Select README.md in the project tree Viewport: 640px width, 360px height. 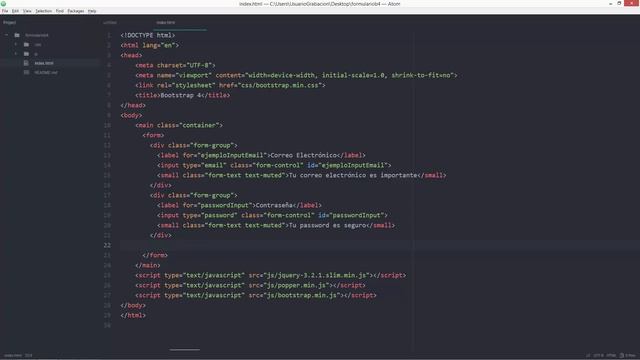click(46, 73)
